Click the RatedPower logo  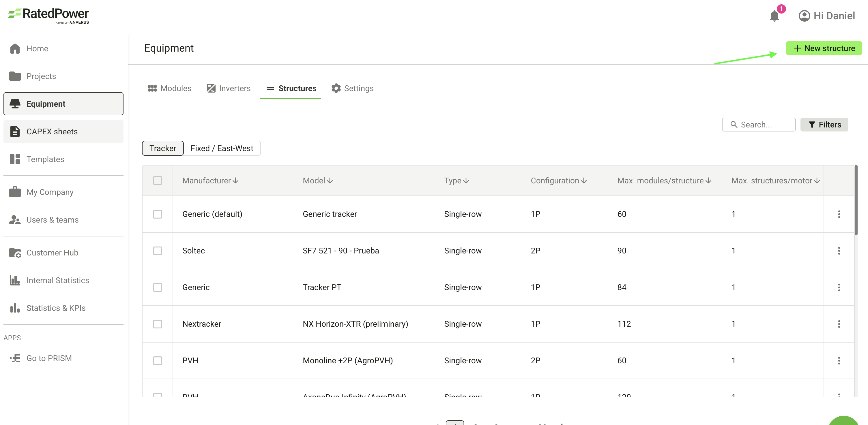point(49,16)
